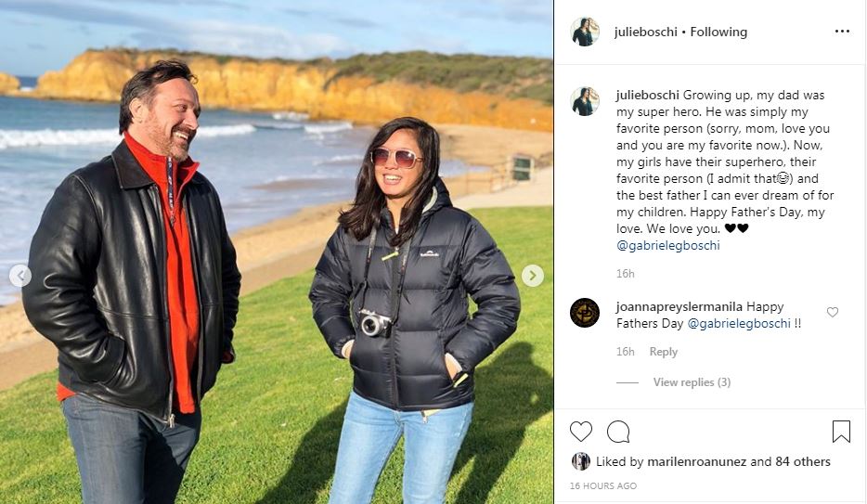This screenshot has width=867, height=504.
Task: Toggle the Following status button
Action: (x=718, y=32)
